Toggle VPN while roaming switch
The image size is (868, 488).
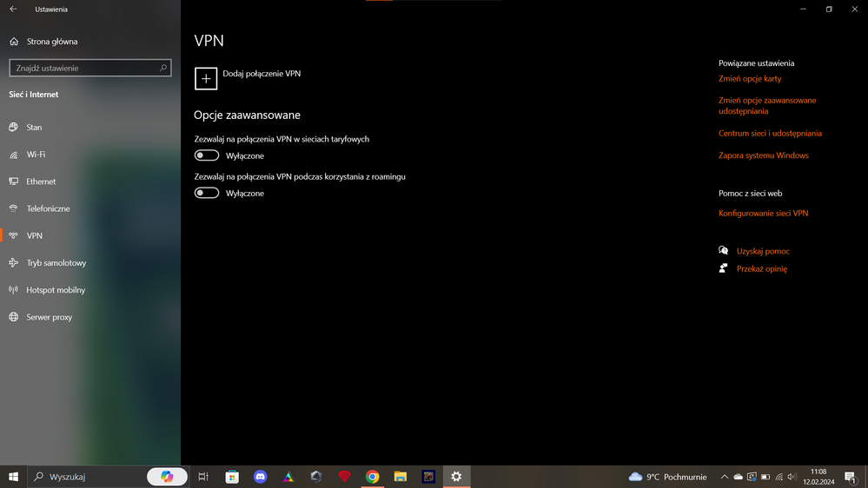(x=207, y=193)
